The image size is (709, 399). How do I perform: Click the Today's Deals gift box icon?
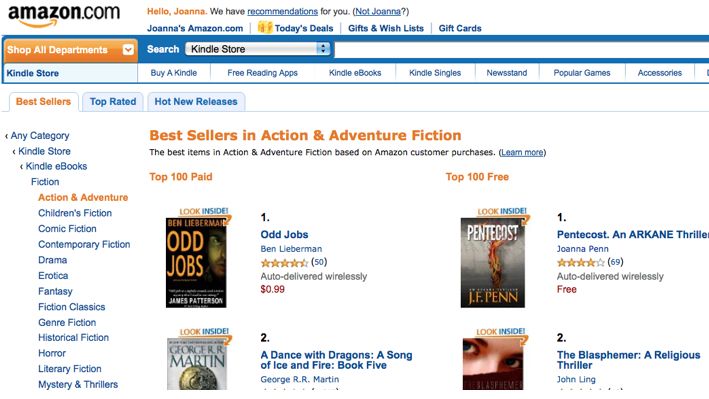click(265, 28)
